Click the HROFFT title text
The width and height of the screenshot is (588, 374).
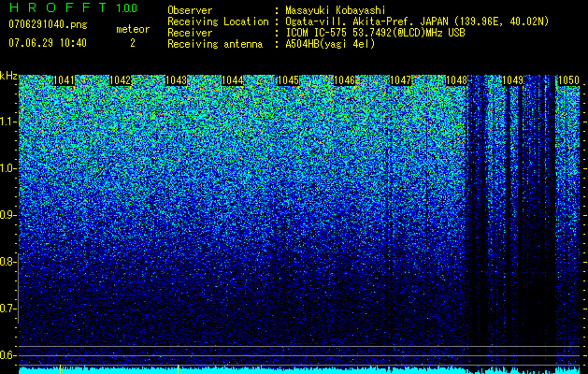pos(58,7)
